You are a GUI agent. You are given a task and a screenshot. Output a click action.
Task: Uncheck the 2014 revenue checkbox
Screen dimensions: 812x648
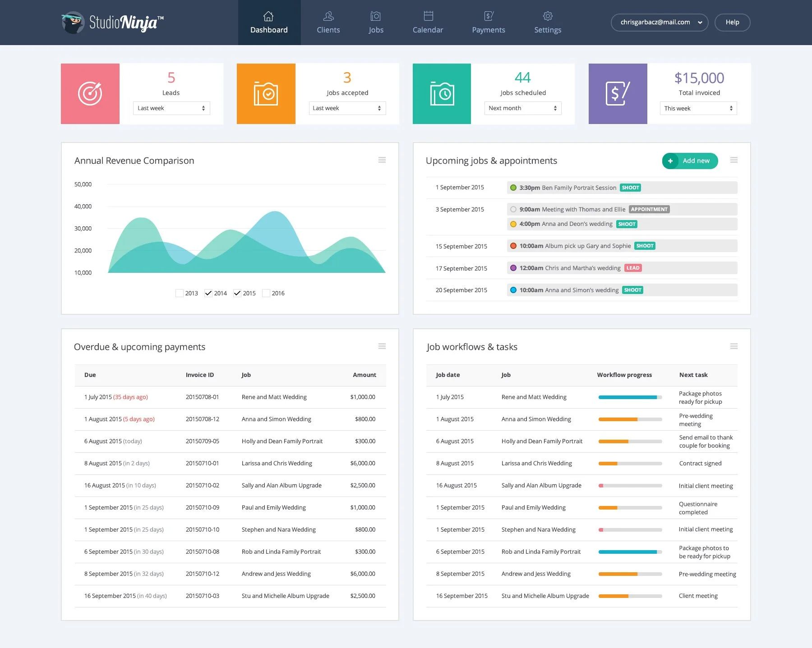(x=208, y=293)
